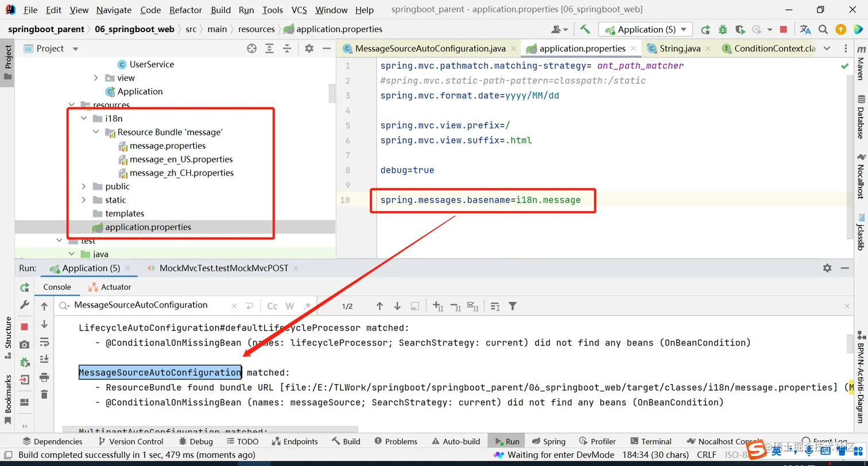Take a thread dump with the camera icon
Image resolution: width=868 pixels, height=466 pixels.
[x=25, y=344]
